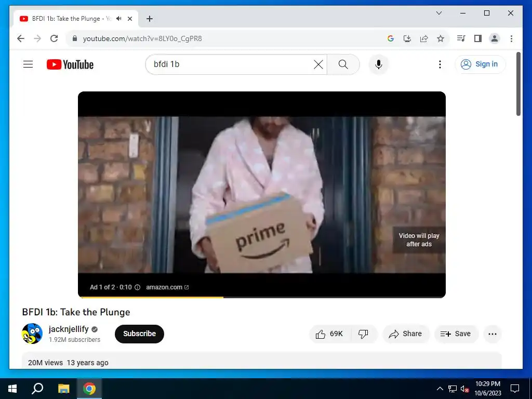The height and width of the screenshot is (399, 532).
Task: Dislike the video with thumbs down
Action: (x=363, y=334)
